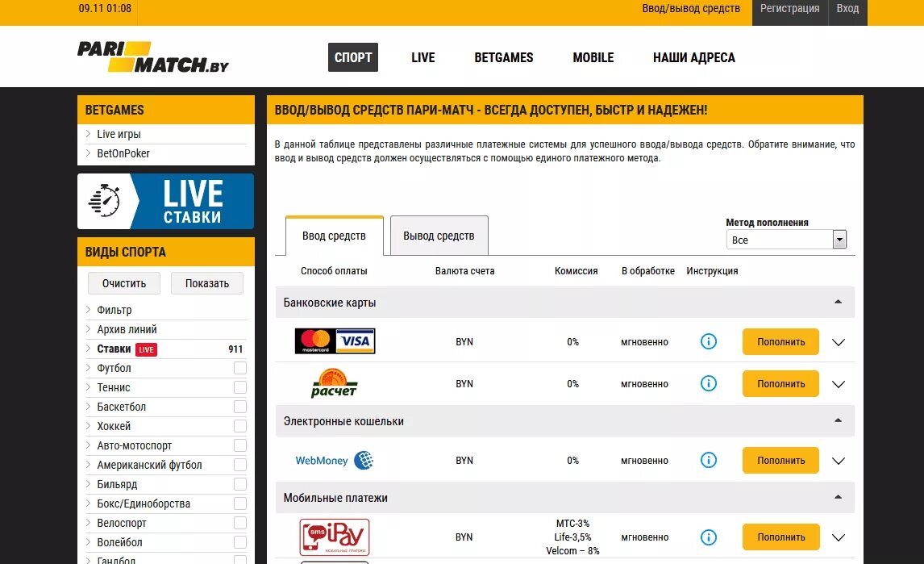This screenshot has width=924, height=564.
Task: Click Пополнить for iPay mobile payments
Action: click(780, 537)
